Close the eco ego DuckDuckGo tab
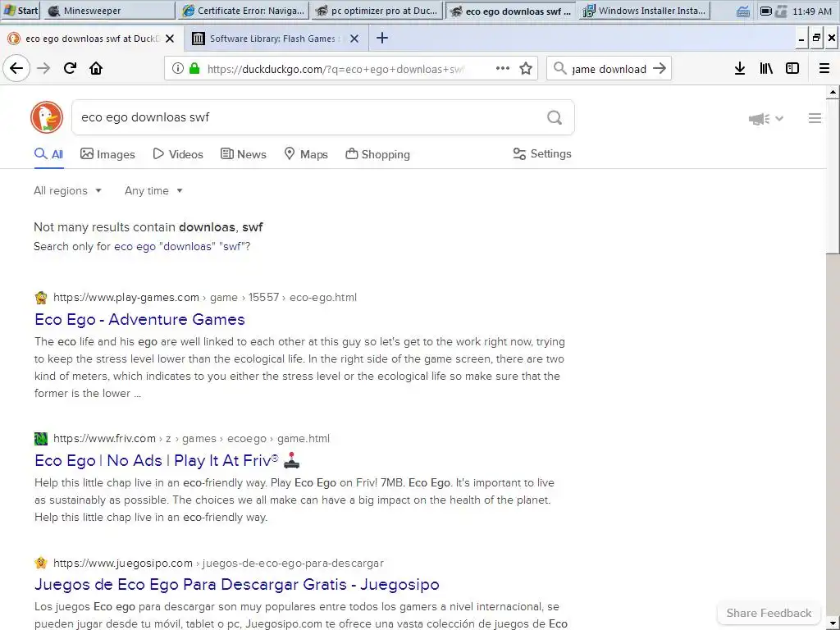Image resolution: width=840 pixels, height=630 pixels. click(x=169, y=39)
